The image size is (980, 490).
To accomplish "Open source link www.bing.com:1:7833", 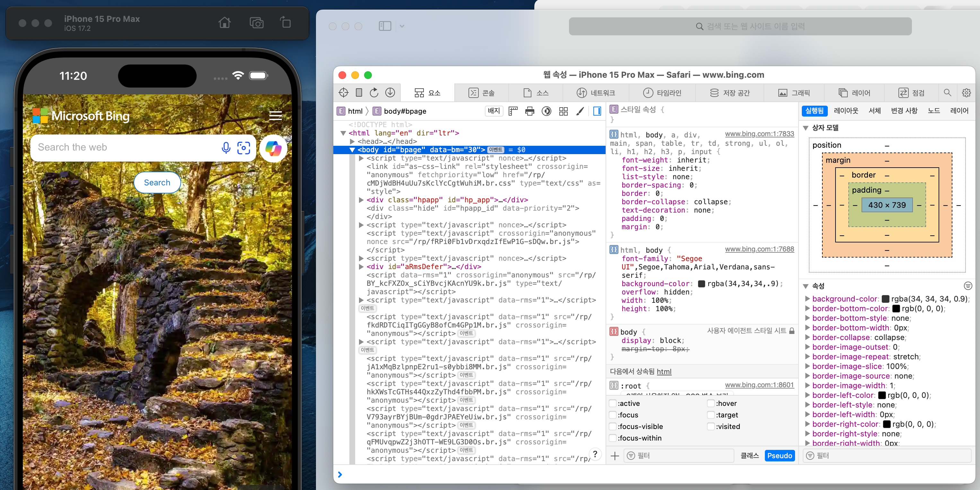I will click(x=759, y=134).
